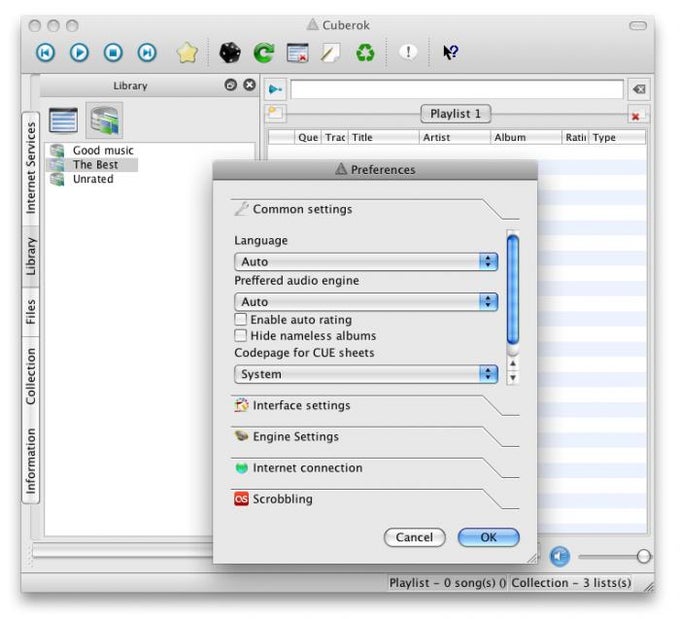
Task: Open the Information side tab
Action: 30,461
